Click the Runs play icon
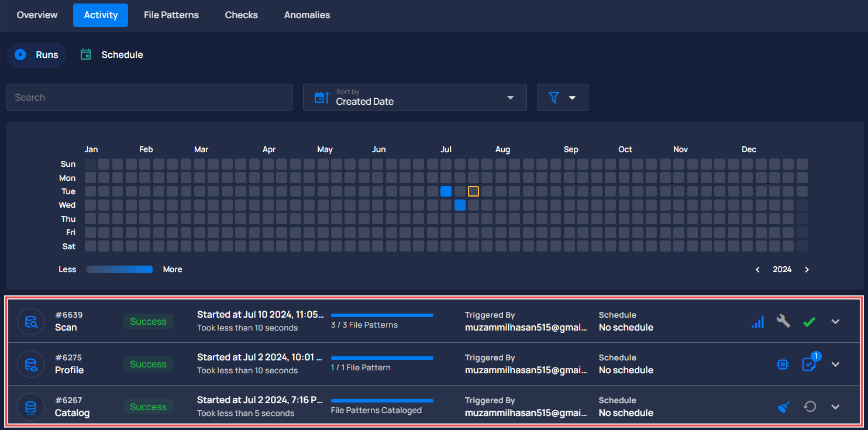This screenshot has height=430, width=868. (20, 55)
